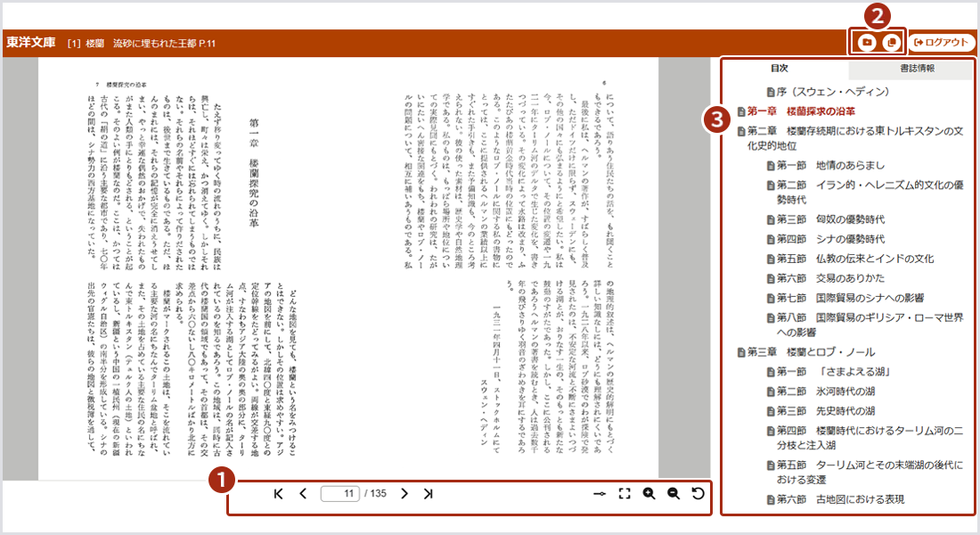Click document icon beside 第四節 シナの優勢時代
The width and height of the screenshot is (980, 535).
[771, 240]
